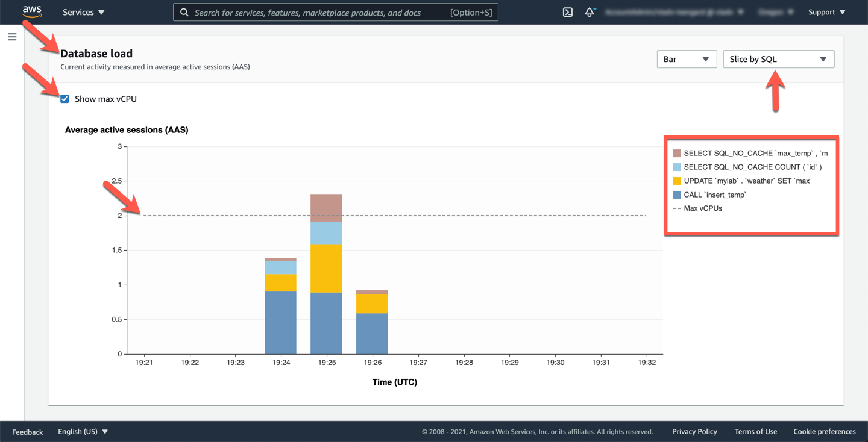
Task: Open the CloudShell terminal icon
Action: point(567,12)
